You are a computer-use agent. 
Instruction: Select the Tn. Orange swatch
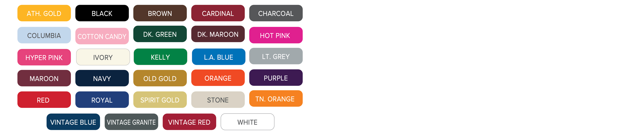[x=276, y=99]
